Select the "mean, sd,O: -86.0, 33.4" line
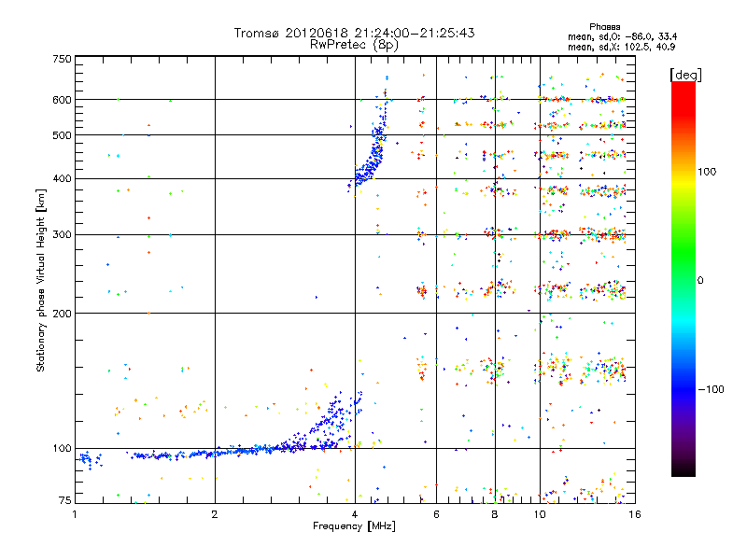Screen dimensions: 747x560 tap(622, 36)
